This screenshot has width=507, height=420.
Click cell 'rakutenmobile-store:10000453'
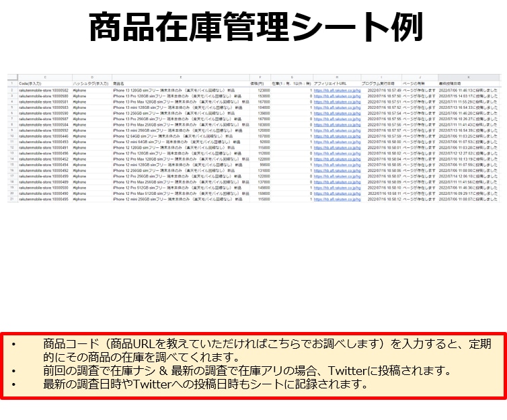tap(44, 142)
